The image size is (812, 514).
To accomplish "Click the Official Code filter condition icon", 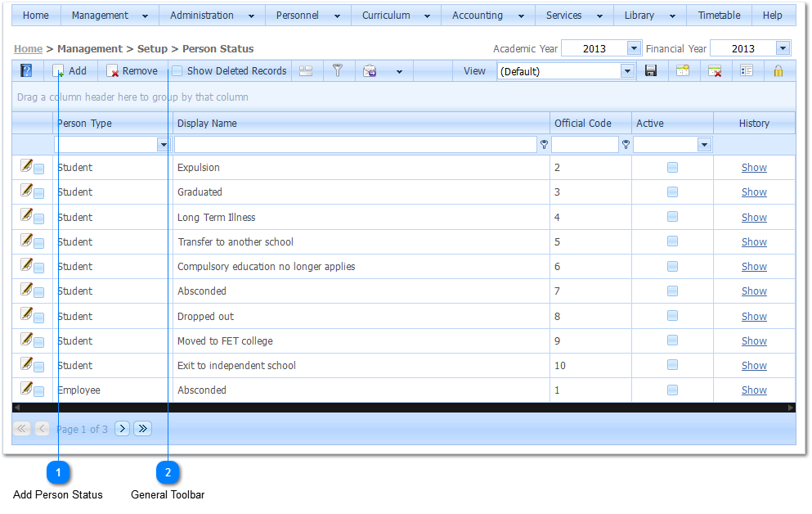I will point(626,145).
